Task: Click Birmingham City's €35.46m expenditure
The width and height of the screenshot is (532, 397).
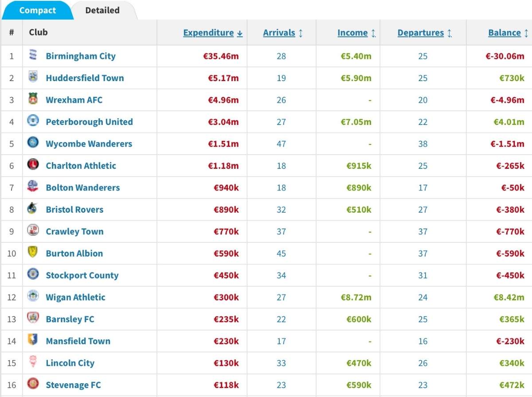Action: 220,56
